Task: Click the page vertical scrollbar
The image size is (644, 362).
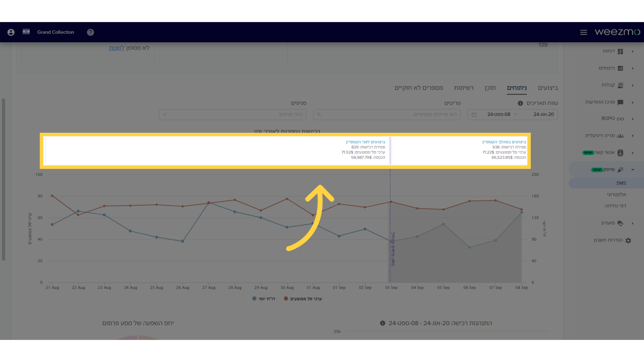Action: pos(3,179)
